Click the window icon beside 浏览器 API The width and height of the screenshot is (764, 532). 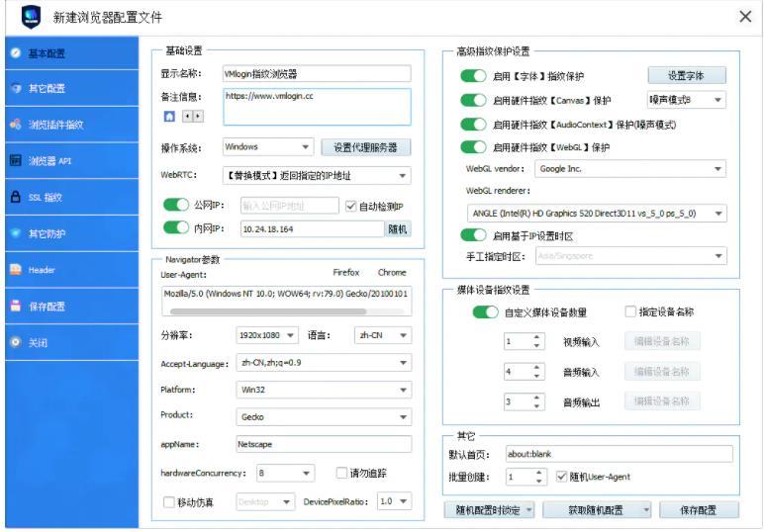click(x=16, y=160)
